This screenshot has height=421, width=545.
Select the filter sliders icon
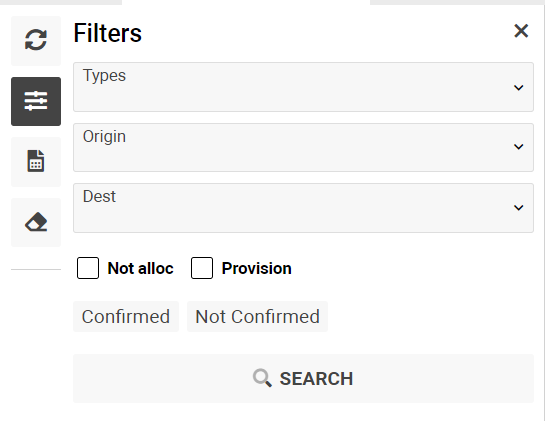(36, 101)
